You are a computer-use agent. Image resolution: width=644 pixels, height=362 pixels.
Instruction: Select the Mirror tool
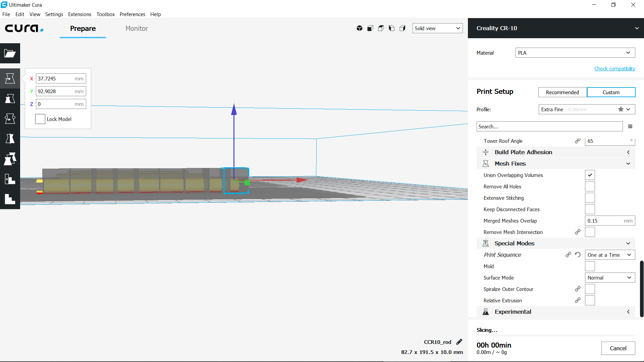pyautogui.click(x=10, y=138)
